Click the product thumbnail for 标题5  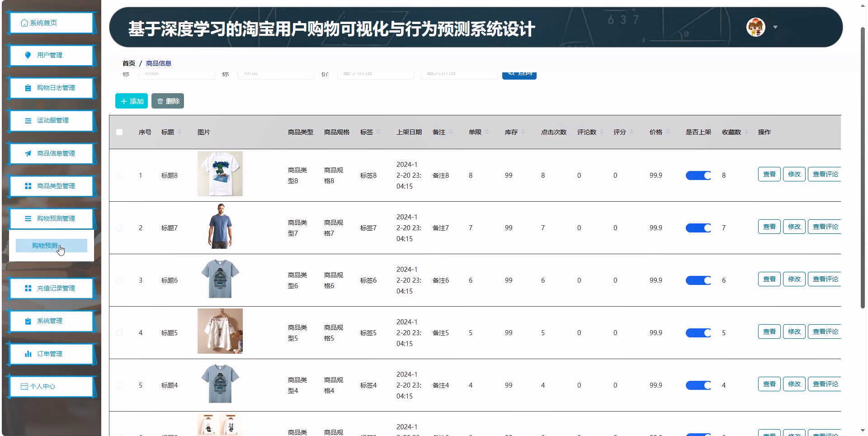coord(220,331)
